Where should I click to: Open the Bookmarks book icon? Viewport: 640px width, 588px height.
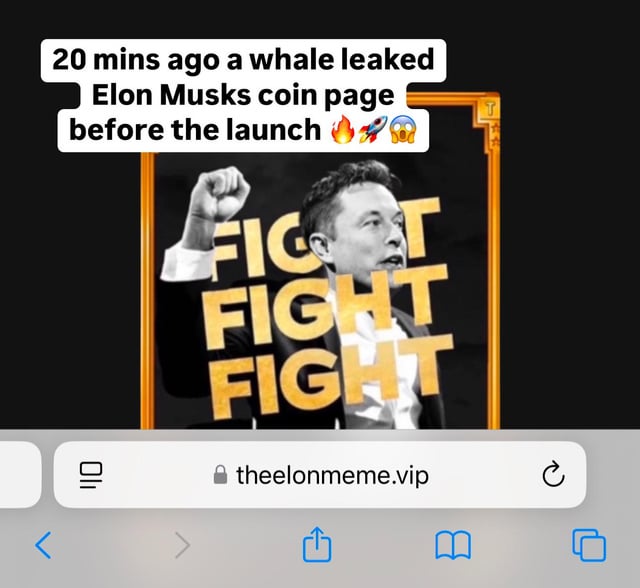453,545
